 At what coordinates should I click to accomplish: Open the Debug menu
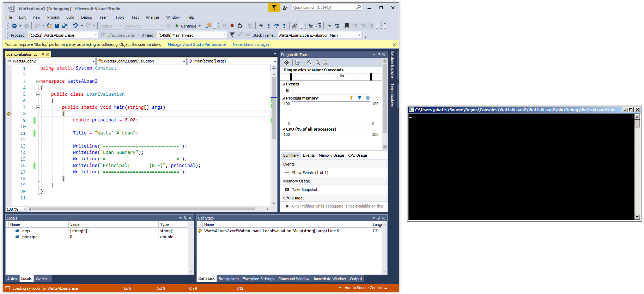pos(86,17)
